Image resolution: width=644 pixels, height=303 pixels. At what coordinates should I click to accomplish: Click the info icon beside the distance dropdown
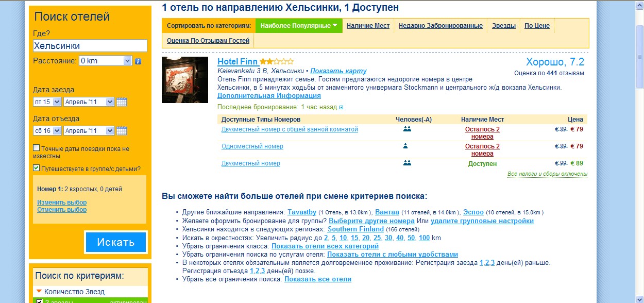138,61
